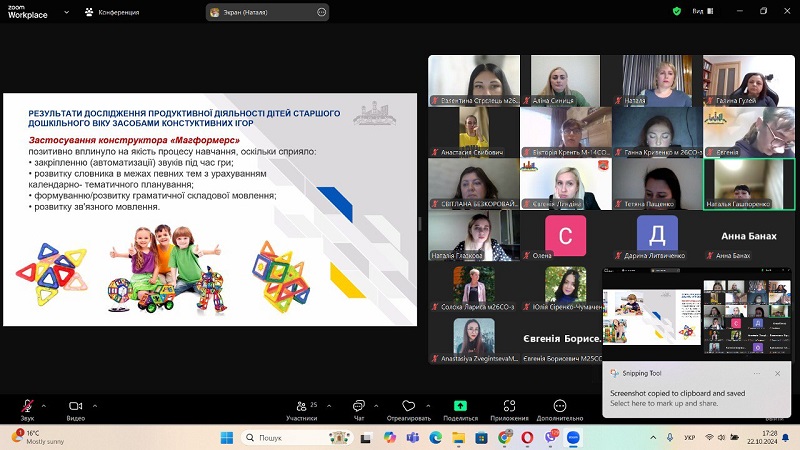Open the Вид view layout button

tap(703, 11)
